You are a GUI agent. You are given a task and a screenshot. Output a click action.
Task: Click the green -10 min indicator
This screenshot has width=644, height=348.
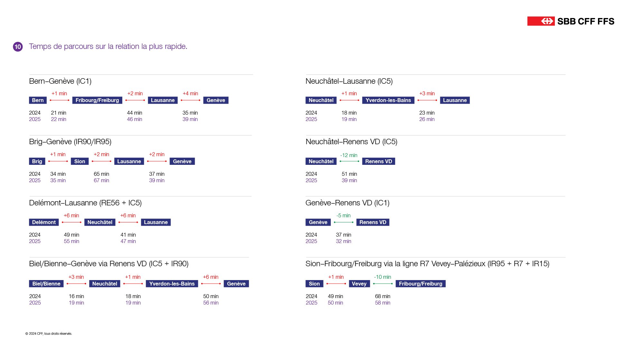click(x=382, y=277)
